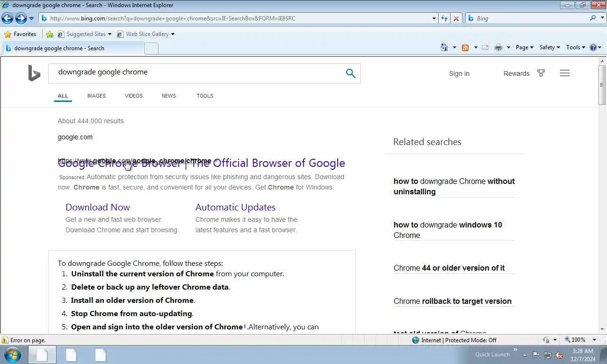Click the Bing page search input
The height and width of the screenshot is (364, 607).
pos(194,73)
